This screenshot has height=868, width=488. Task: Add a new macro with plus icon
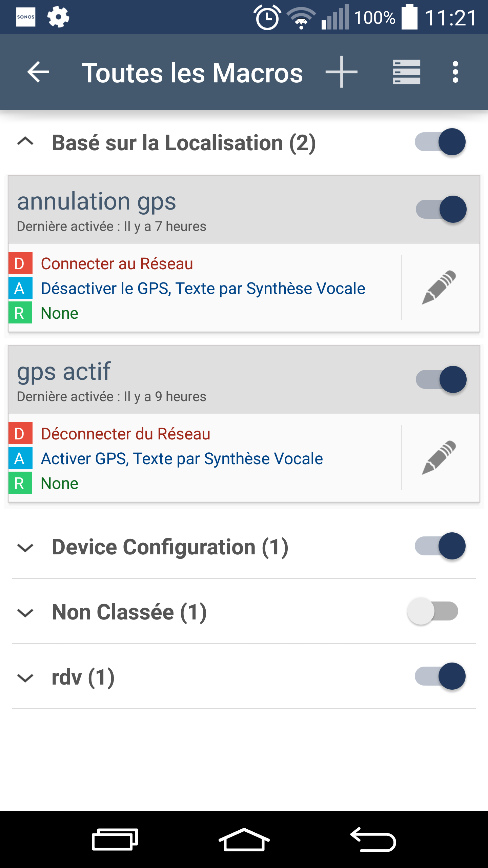point(342,72)
